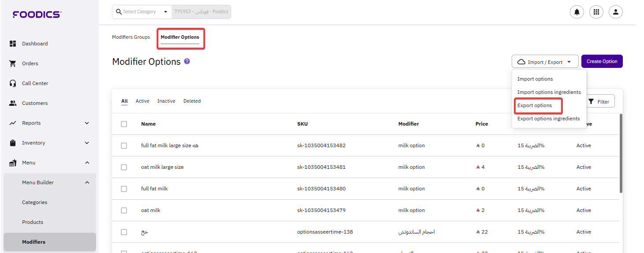
Task: Click the Select Category search field
Action: point(141,12)
